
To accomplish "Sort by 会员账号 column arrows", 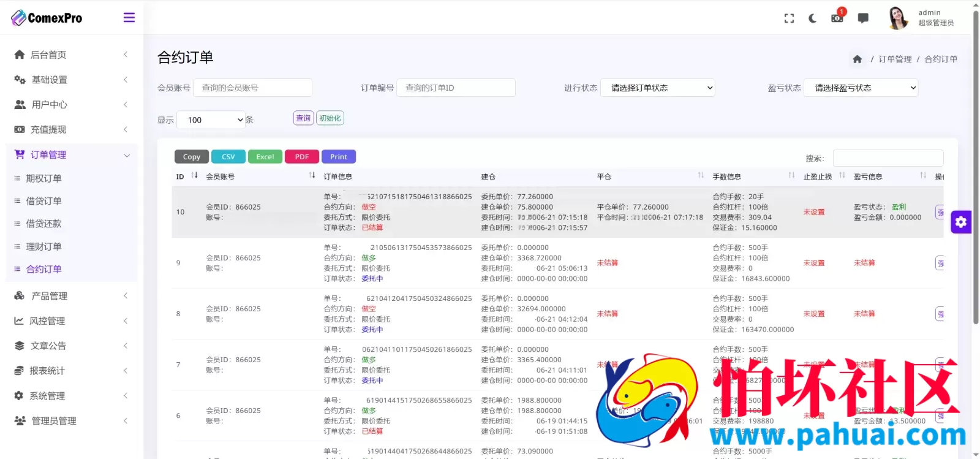I will pos(312,175).
